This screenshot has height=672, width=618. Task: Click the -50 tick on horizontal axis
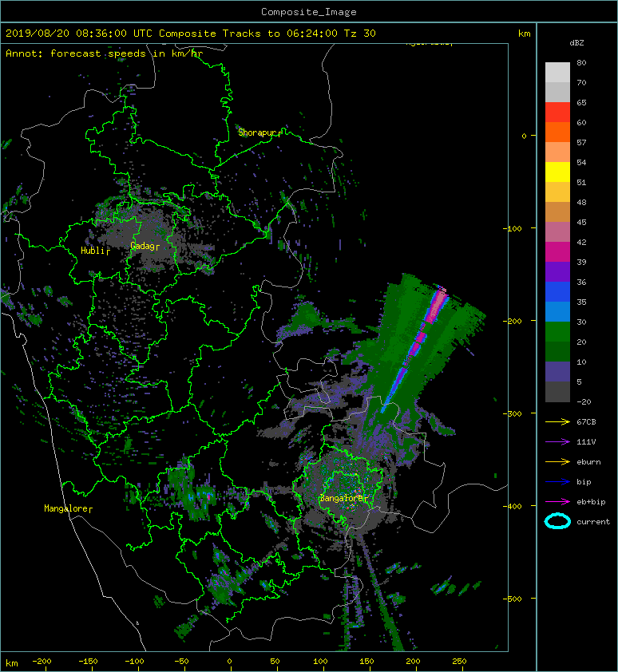click(181, 662)
